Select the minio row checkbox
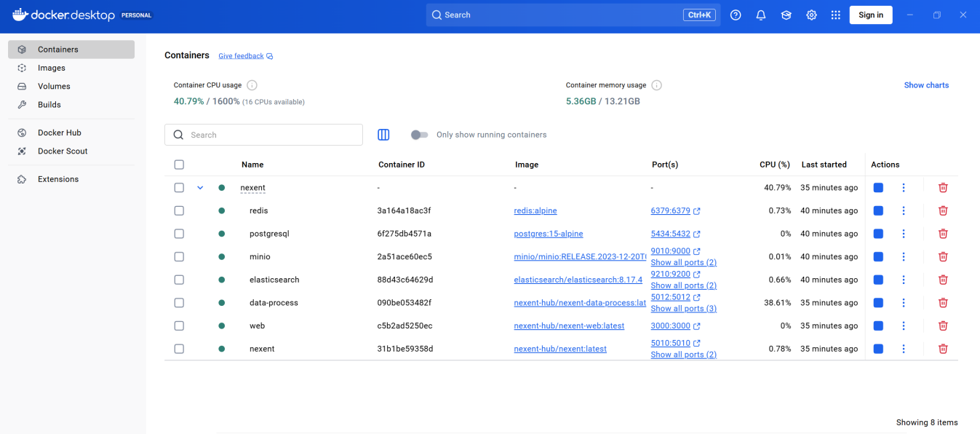The image size is (980, 434). 179,256
